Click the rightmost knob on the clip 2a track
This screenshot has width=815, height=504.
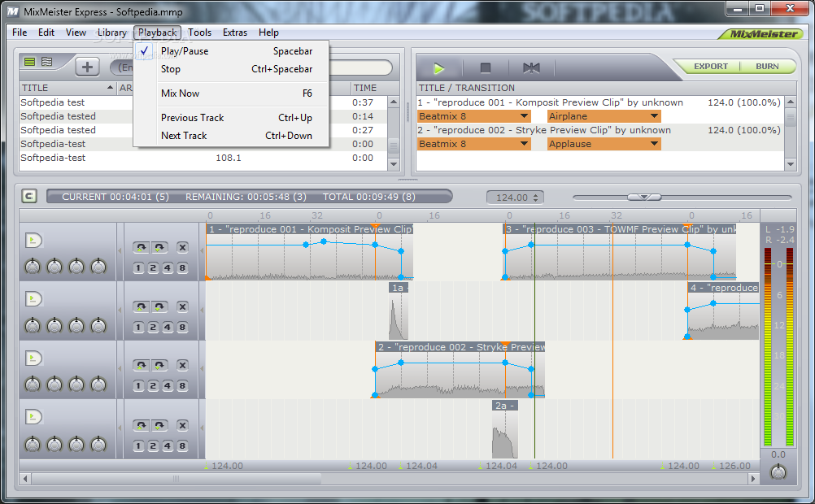[98, 445]
